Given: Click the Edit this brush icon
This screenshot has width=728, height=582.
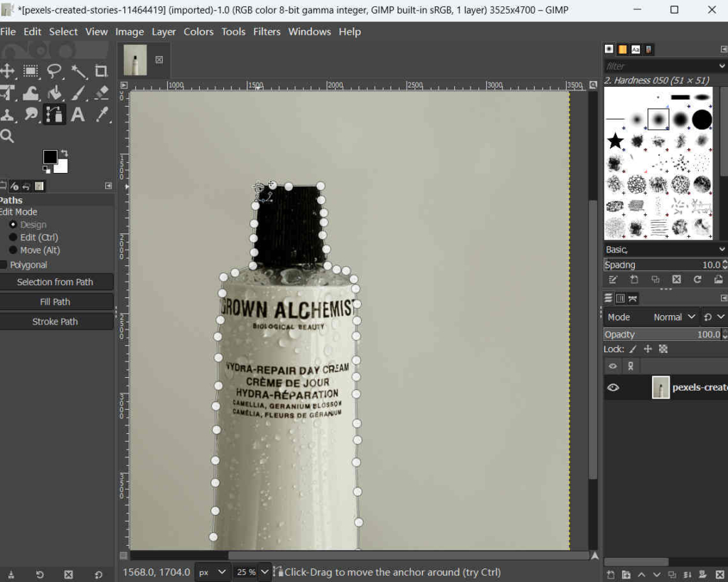Looking at the screenshot, I should pos(613,280).
